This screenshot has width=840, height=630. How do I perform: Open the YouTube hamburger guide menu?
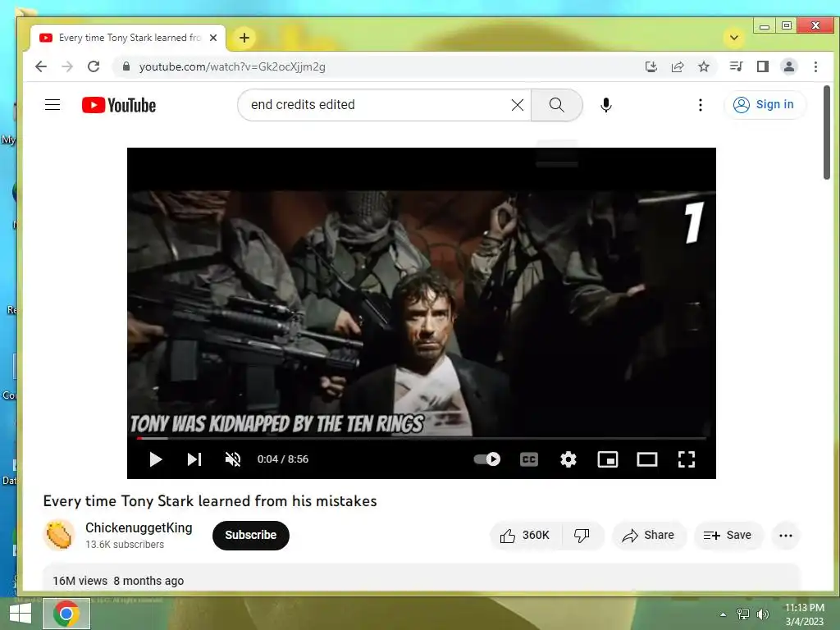(52, 104)
